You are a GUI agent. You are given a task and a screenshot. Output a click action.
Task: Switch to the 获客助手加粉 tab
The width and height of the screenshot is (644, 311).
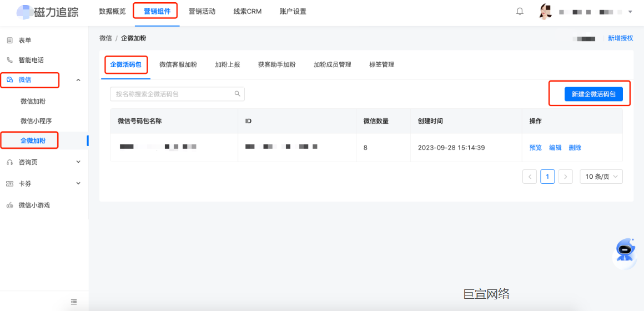point(277,65)
